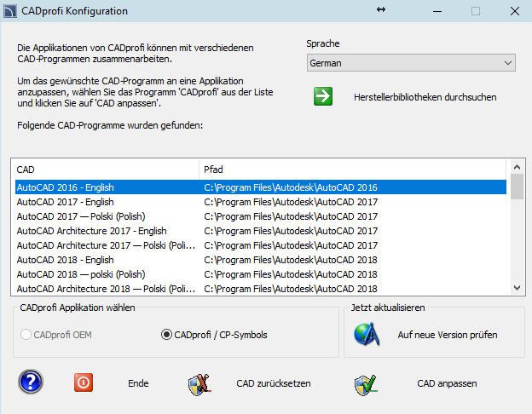Viewport: 532px width, 414px height.
Task: Select AutoCAD Architecture 2017 - English entry
Action: [x=92, y=231]
